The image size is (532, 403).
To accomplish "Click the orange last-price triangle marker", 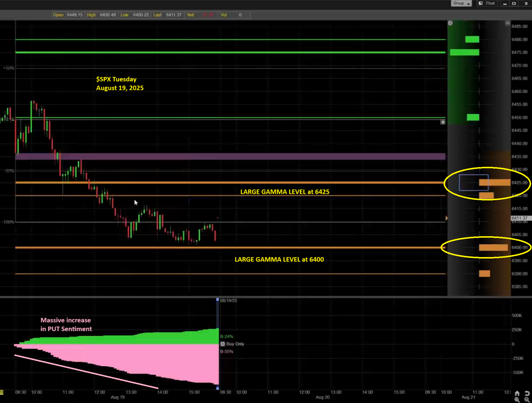I will tap(446, 218).
